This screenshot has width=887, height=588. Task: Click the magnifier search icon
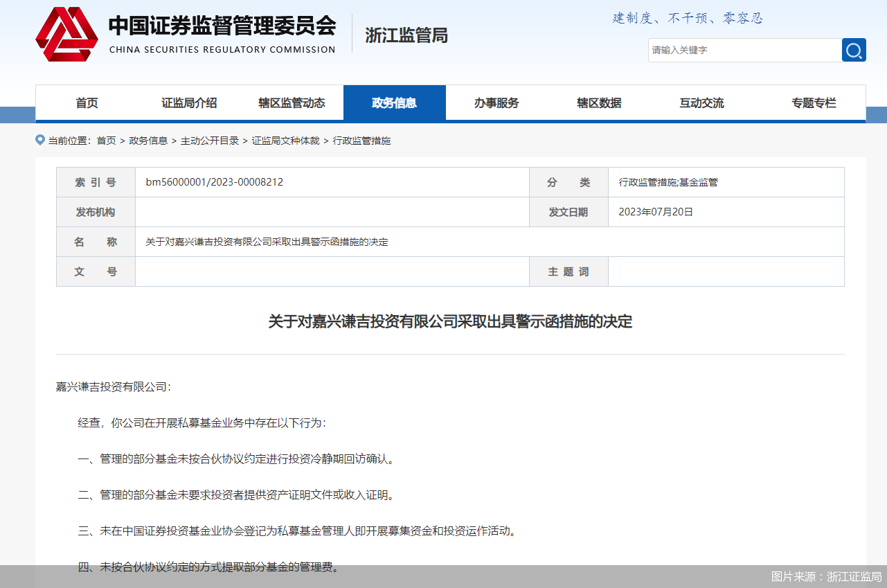coord(854,50)
